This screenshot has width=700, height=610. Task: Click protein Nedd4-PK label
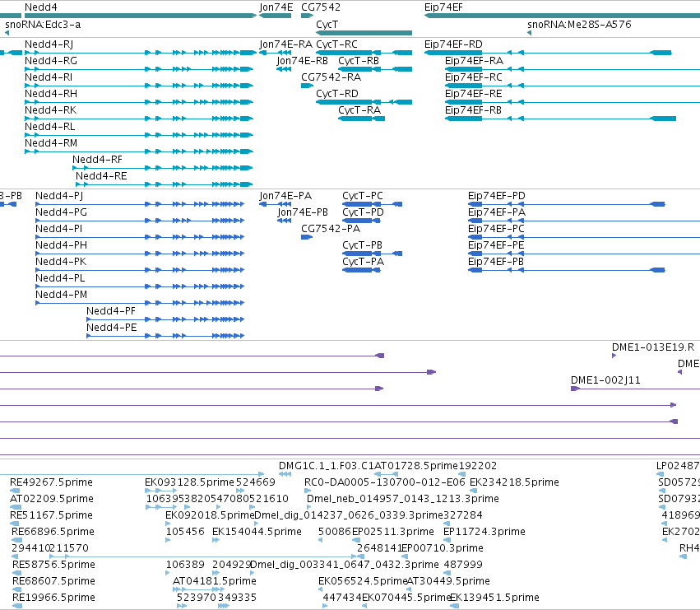pos(61,262)
